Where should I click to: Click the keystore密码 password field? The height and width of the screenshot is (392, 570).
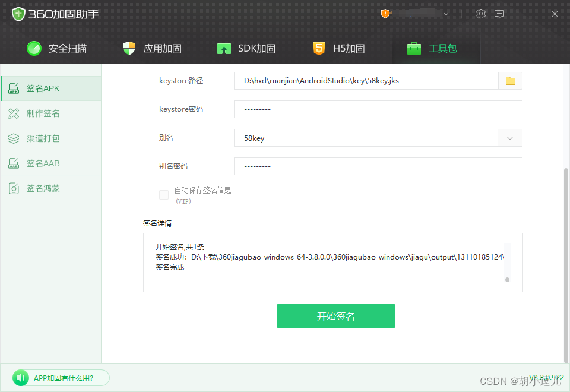point(378,109)
